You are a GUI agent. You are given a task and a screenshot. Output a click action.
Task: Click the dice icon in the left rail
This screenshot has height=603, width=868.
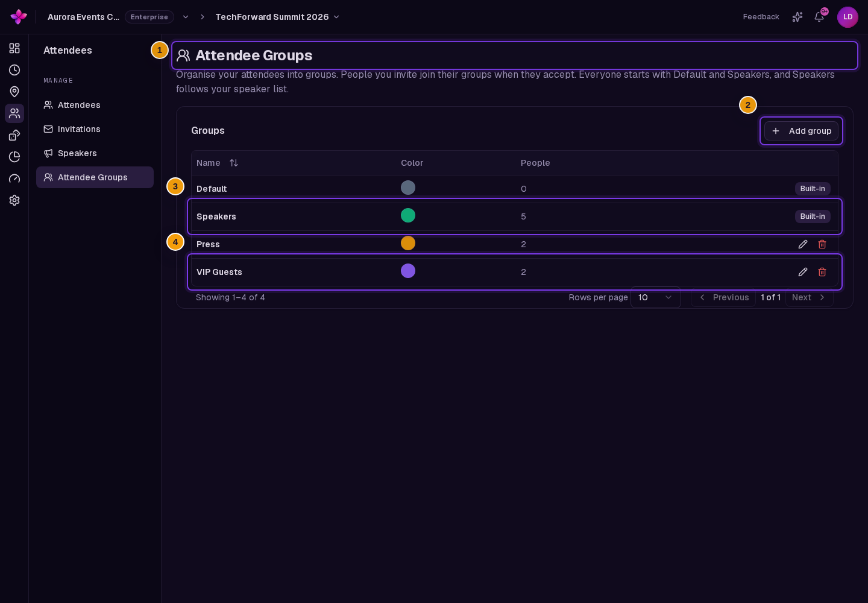tap(14, 135)
